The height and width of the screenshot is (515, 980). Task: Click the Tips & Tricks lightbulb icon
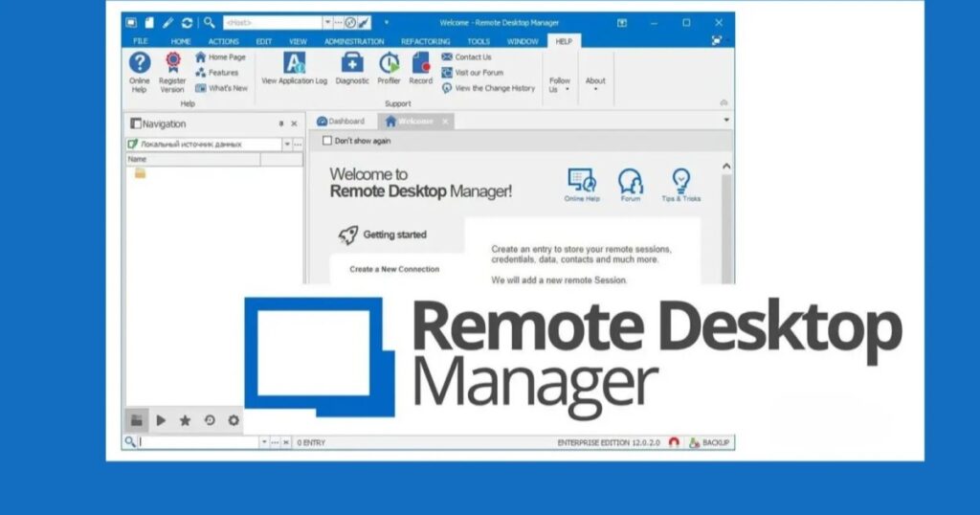coord(680,184)
